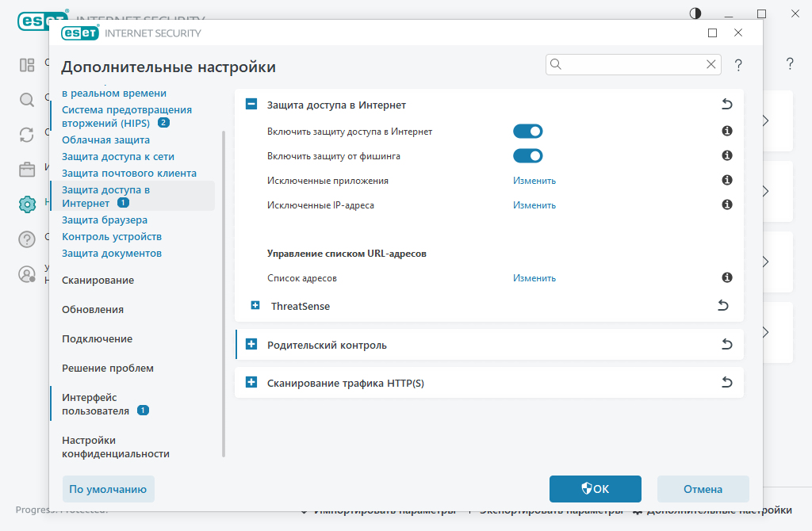The width and height of the screenshot is (812, 531).
Task: Expand the Сканирование трафика HTTP(S) section
Action: 251,383
